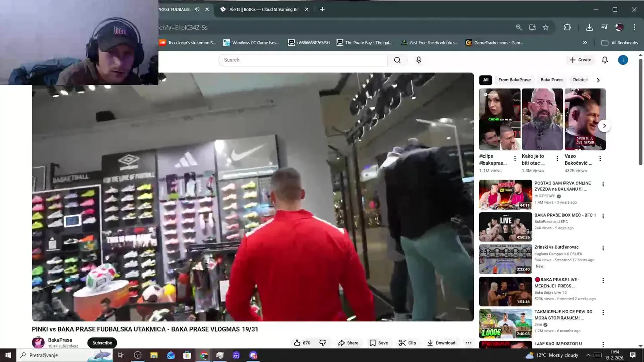Open BAKA PRASE LIVE MERENJE thumbnail

pos(505,291)
